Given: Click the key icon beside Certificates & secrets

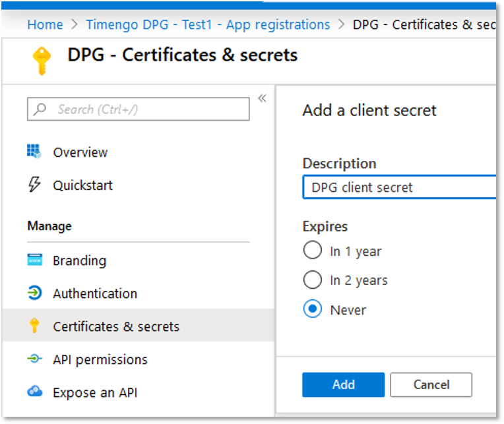Looking at the screenshot, I should coord(34,326).
